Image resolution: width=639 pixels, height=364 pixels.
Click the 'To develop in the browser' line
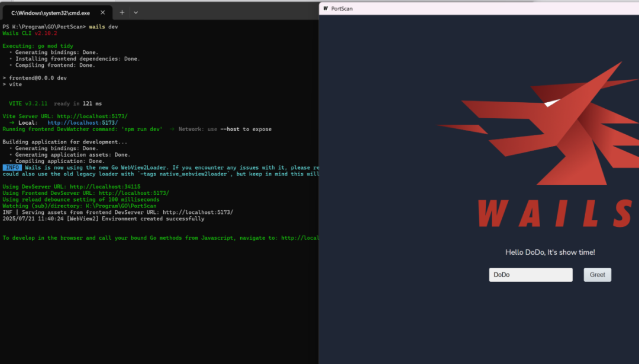point(160,238)
